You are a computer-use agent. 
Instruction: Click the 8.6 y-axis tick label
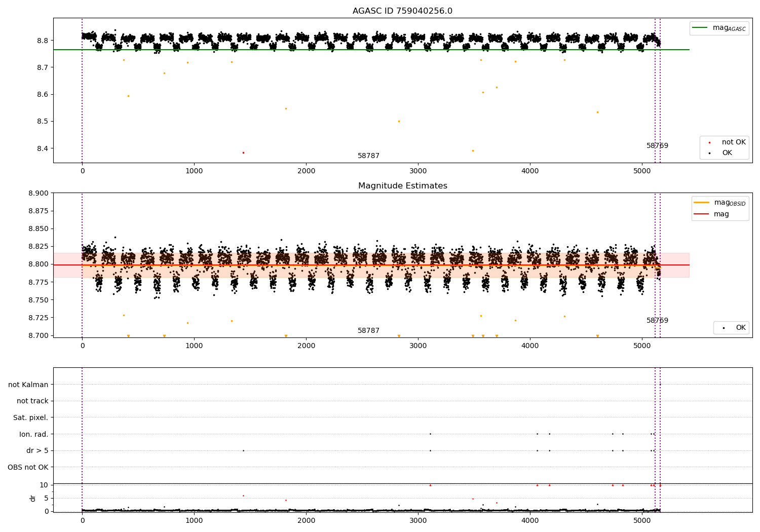[44, 95]
